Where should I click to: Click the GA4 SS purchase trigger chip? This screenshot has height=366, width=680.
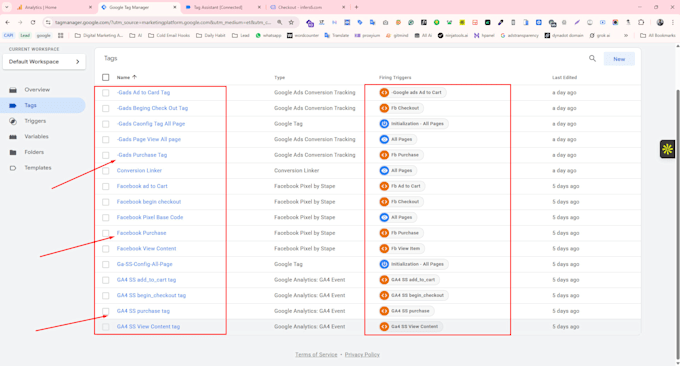406,311
